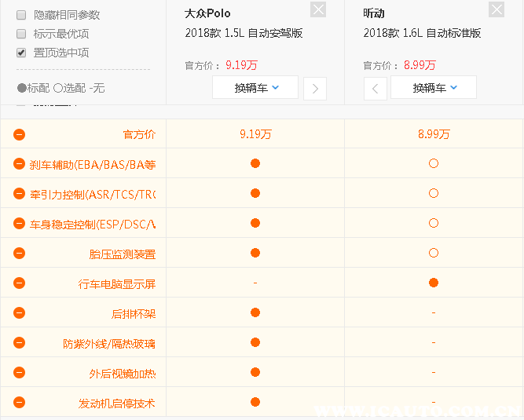
Task: Select 外后视镜加热 row label
Action: coord(123,374)
